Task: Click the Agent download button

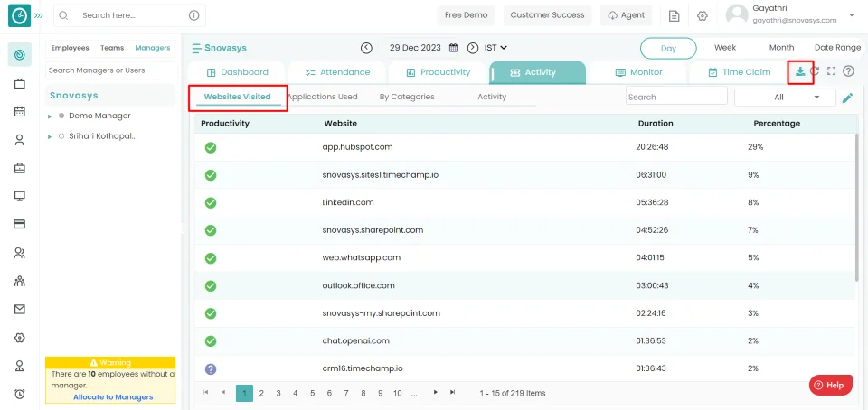Action: 626,15
